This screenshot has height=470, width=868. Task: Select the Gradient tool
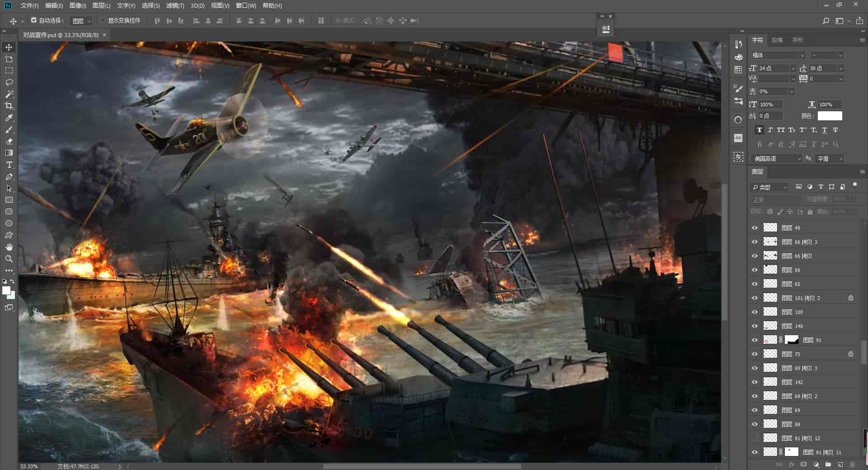click(9, 153)
